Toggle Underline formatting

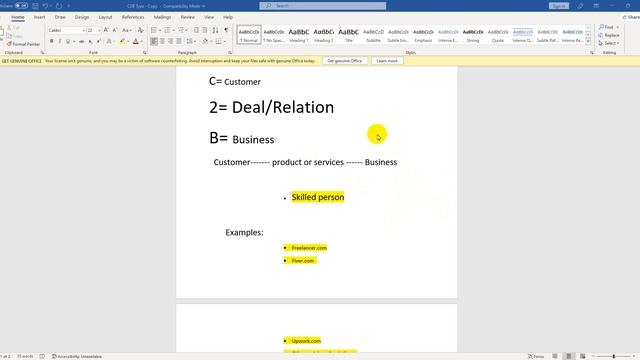68,41
